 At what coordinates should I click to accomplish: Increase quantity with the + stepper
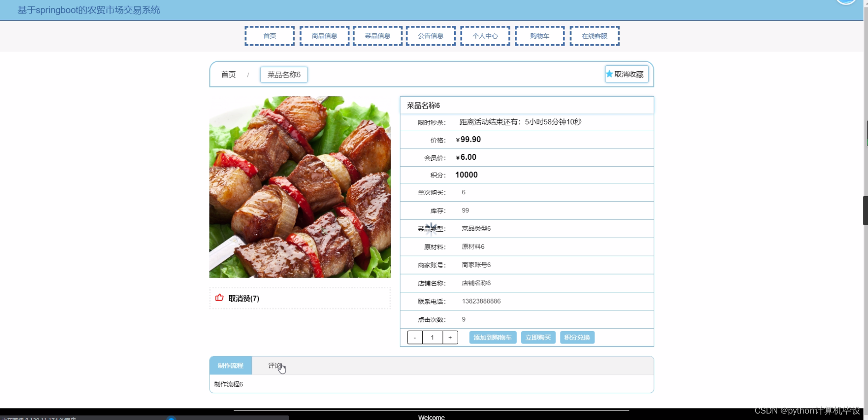(450, 337)
